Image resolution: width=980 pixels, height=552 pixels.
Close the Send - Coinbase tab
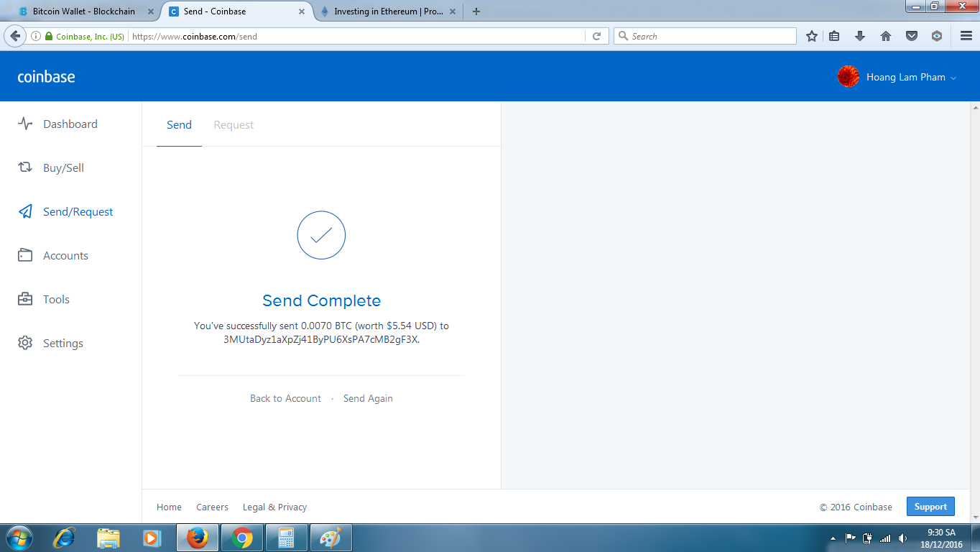[302, 11]
